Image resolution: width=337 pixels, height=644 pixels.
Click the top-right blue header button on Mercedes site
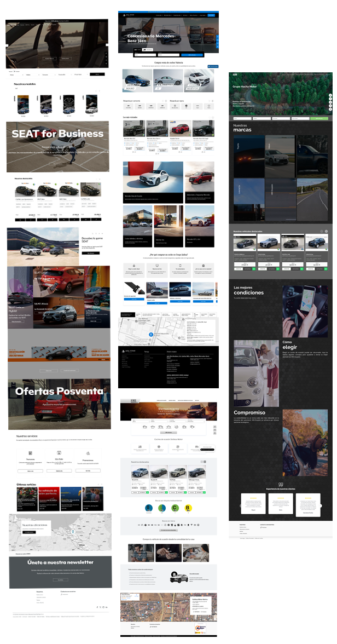(211, 15)
